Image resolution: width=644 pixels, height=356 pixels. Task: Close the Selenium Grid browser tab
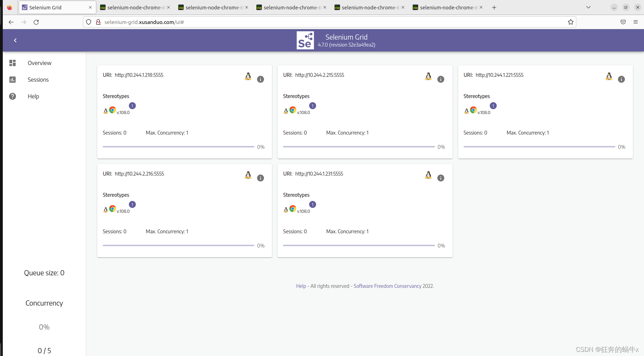tap(90, 7)
